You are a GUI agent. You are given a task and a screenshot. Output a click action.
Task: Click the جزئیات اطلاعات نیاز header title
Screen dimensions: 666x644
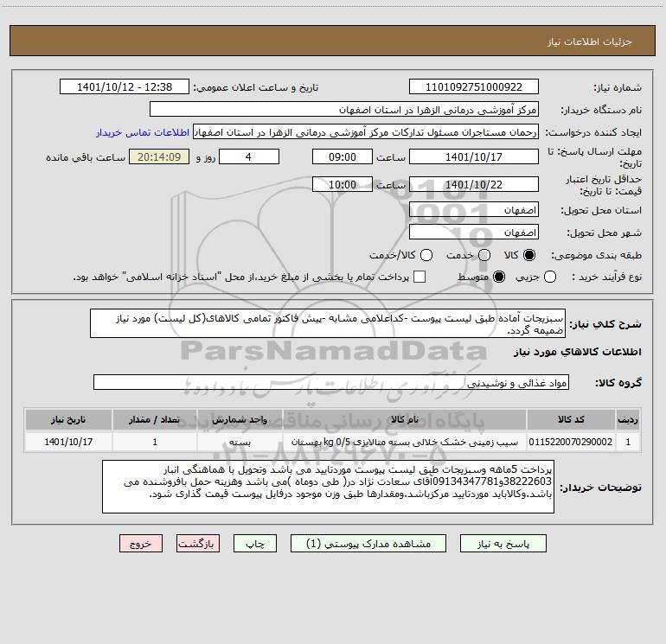[x=590, y=41]
